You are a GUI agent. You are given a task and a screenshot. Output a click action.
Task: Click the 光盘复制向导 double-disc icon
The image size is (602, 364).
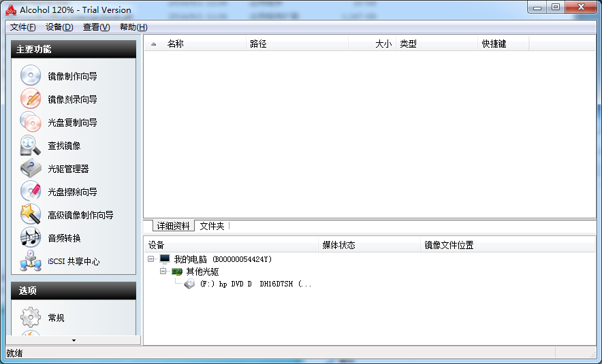(31, 122)
